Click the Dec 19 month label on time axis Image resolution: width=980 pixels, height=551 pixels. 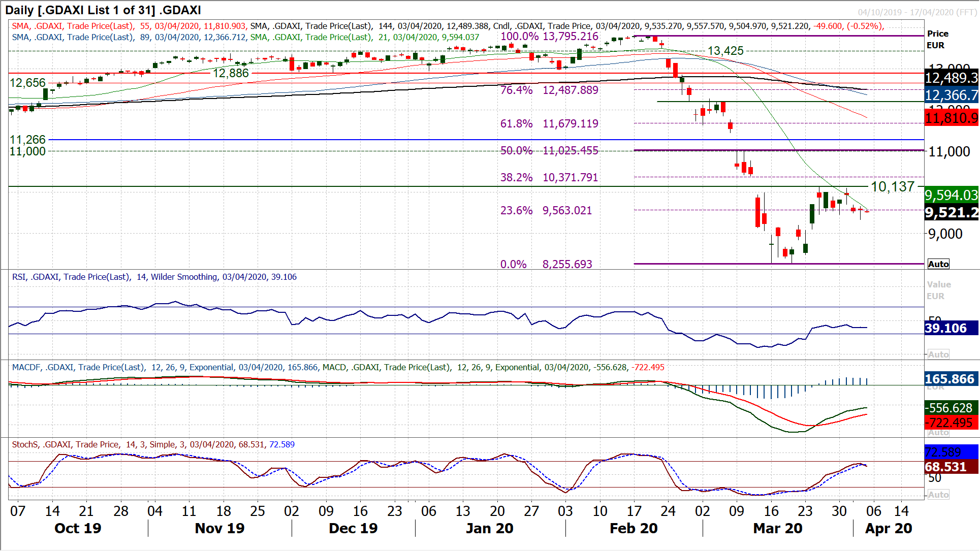[x=353, y=529]
